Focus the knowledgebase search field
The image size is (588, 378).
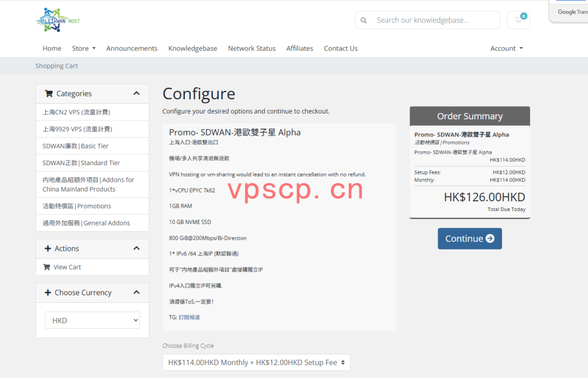pyautogui.click(x=437, y=20)
